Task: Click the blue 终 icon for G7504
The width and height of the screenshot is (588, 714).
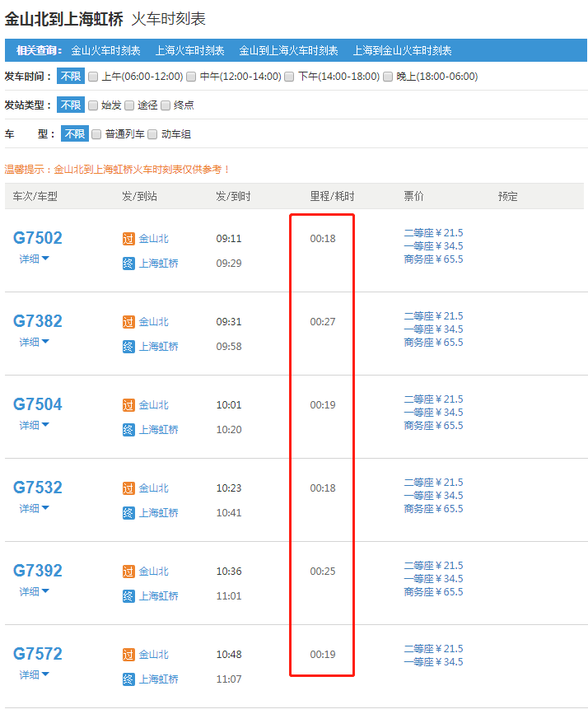Action: click(128, 430)
